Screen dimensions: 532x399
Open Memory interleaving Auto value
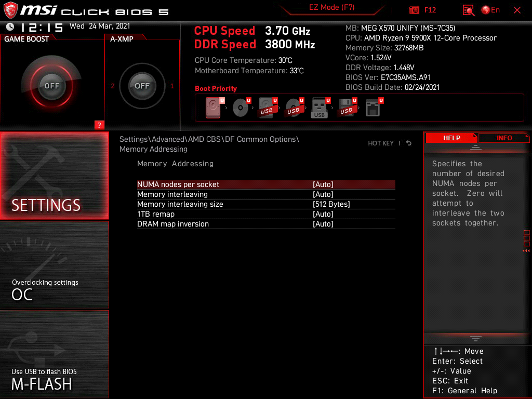pos(323,194)
